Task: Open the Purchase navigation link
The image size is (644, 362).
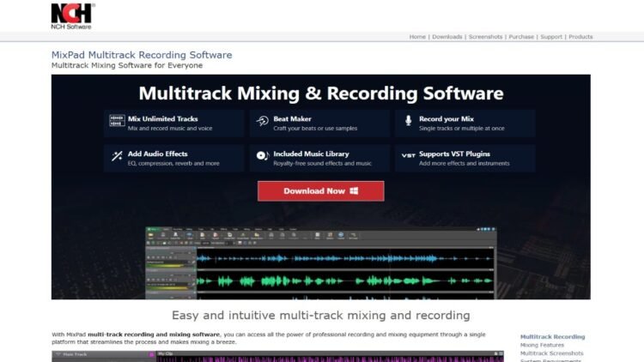Action: 521,37
